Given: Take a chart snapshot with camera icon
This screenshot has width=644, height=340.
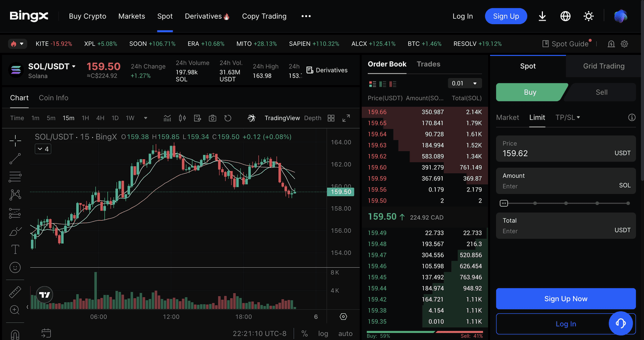Looking at the screenshot, I should click(212, 118).
